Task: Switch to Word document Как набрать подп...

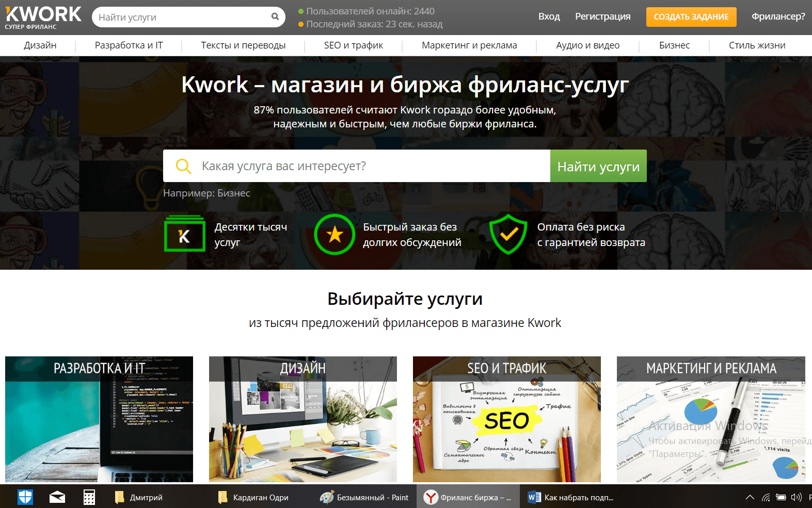Action: point(571,497)
